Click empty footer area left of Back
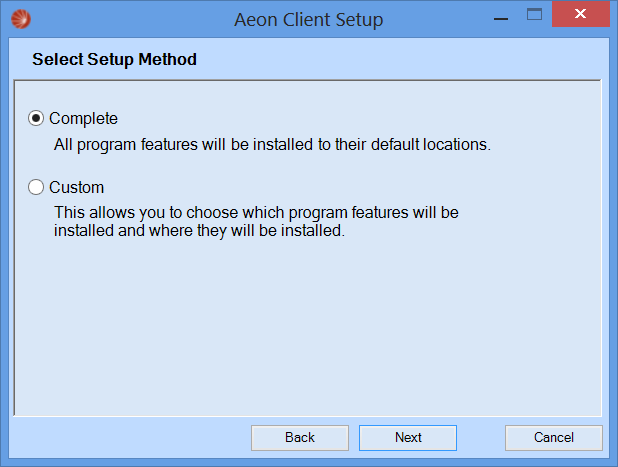The height and width of the screenshot is (467, 618). point(130,437)
